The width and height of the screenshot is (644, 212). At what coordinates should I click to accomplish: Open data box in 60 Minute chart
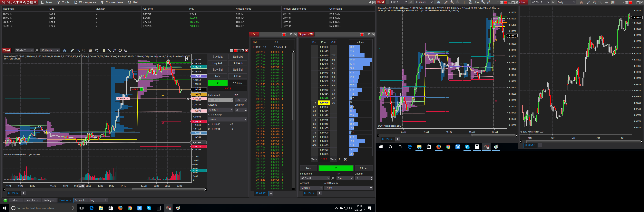click(470, 2)
